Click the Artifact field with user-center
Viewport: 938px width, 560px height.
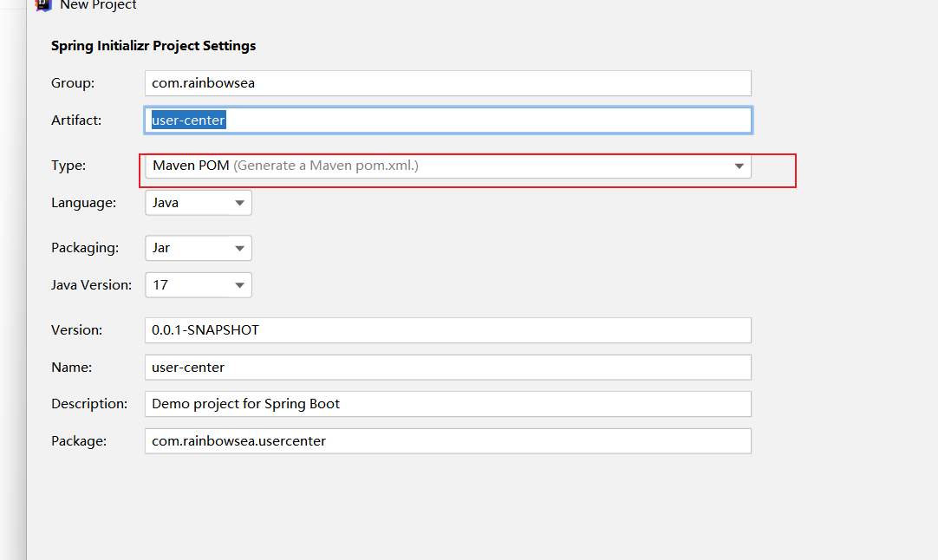(x=447, y=120)
